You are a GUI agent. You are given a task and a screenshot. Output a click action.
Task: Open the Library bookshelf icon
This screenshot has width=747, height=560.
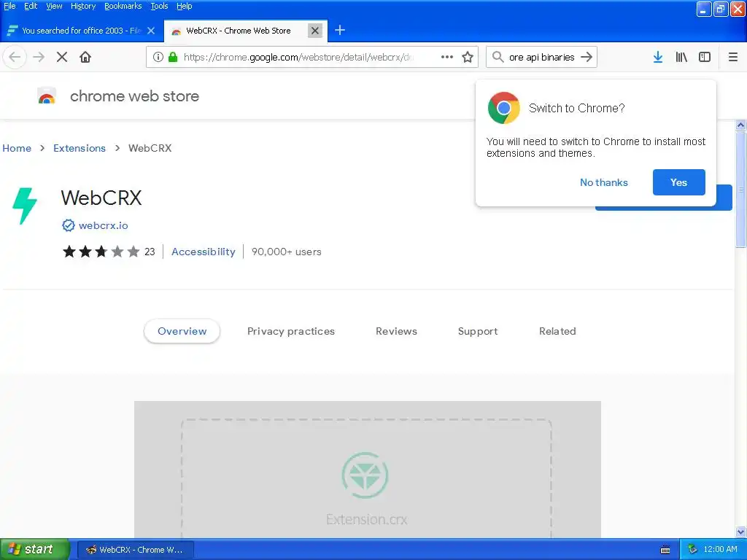681,57
